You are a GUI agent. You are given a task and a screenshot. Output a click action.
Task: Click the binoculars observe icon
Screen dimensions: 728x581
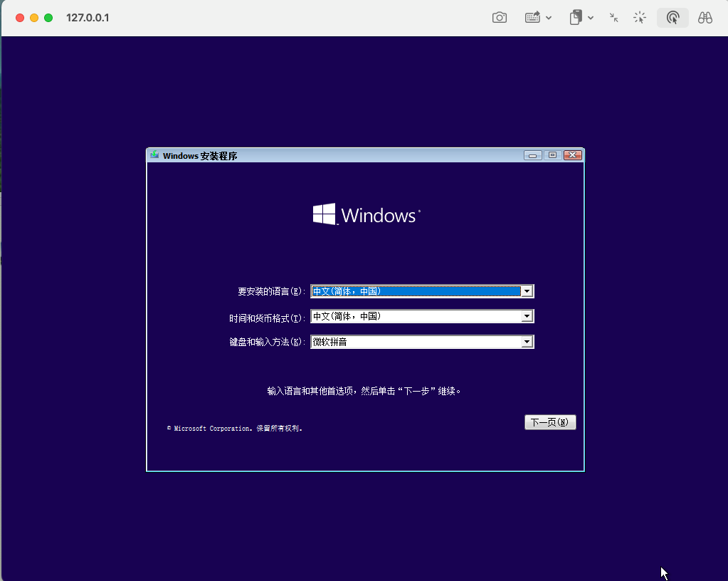point(705,18)
